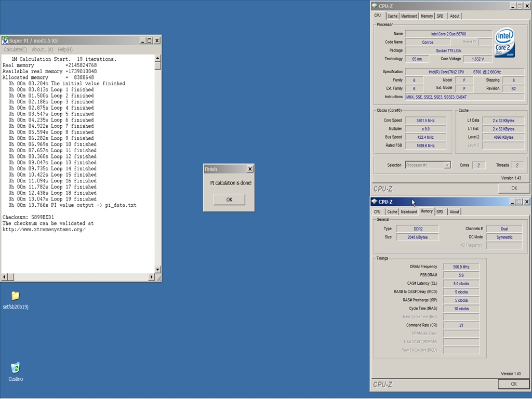Expand the Processor #1 selection dropdown
The height and width of the screenshot is (399, 532).
point(447,165)
